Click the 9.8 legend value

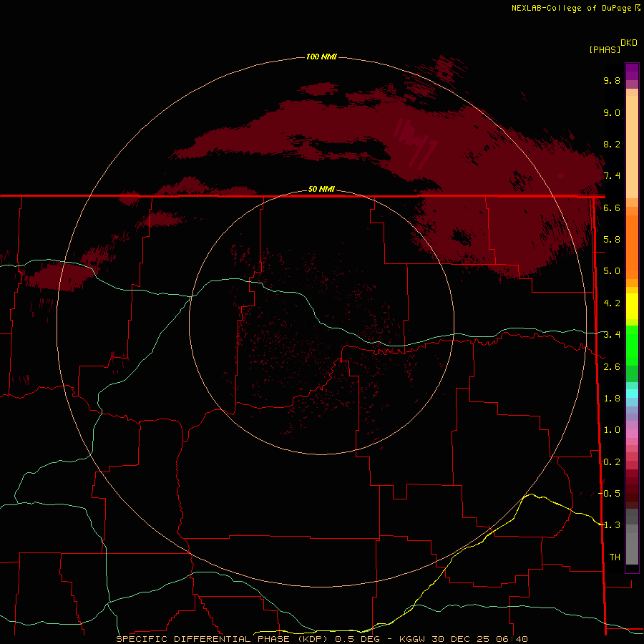point(612,80)
